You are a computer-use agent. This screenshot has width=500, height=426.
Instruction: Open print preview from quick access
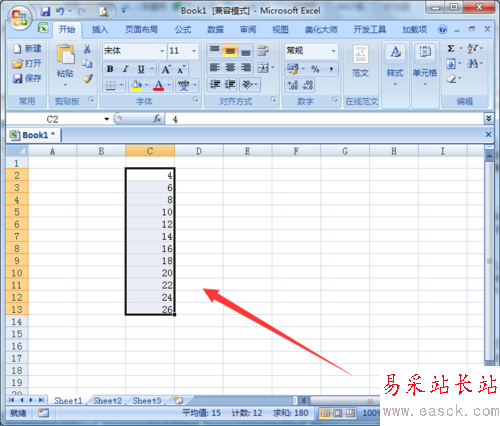click(104, 12)
